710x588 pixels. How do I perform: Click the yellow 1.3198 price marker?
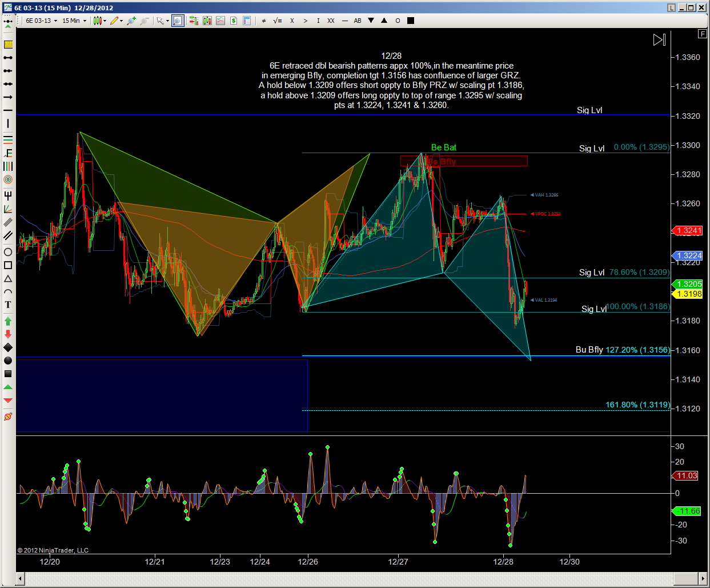click(689, 294)
